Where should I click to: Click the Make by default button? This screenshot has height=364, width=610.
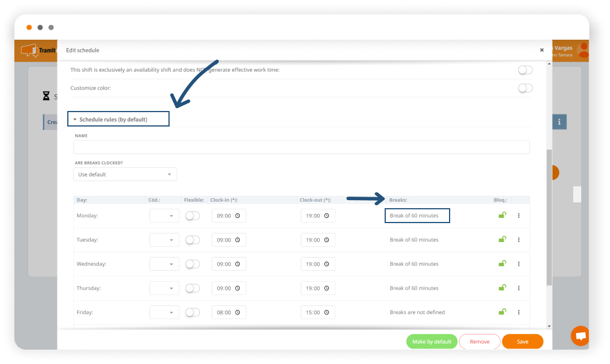[431, 342]
